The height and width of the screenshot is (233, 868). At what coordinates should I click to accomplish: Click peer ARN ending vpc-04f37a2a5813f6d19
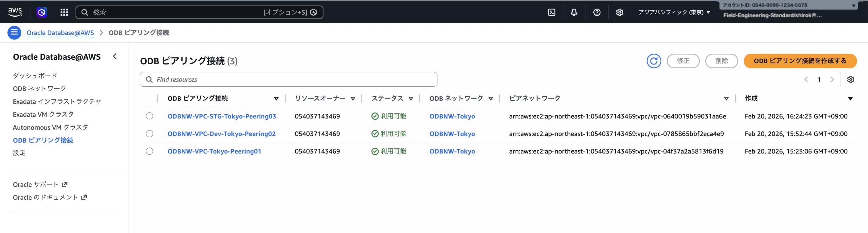coord(616,151)
